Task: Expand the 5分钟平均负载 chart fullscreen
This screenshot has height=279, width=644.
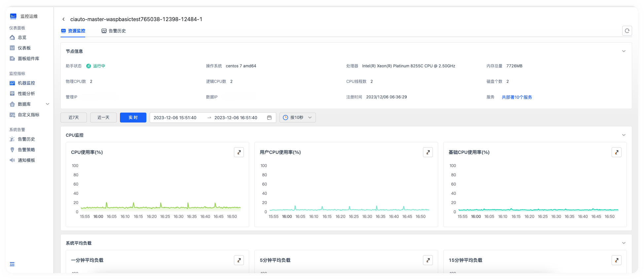Action: click(428, 260)
